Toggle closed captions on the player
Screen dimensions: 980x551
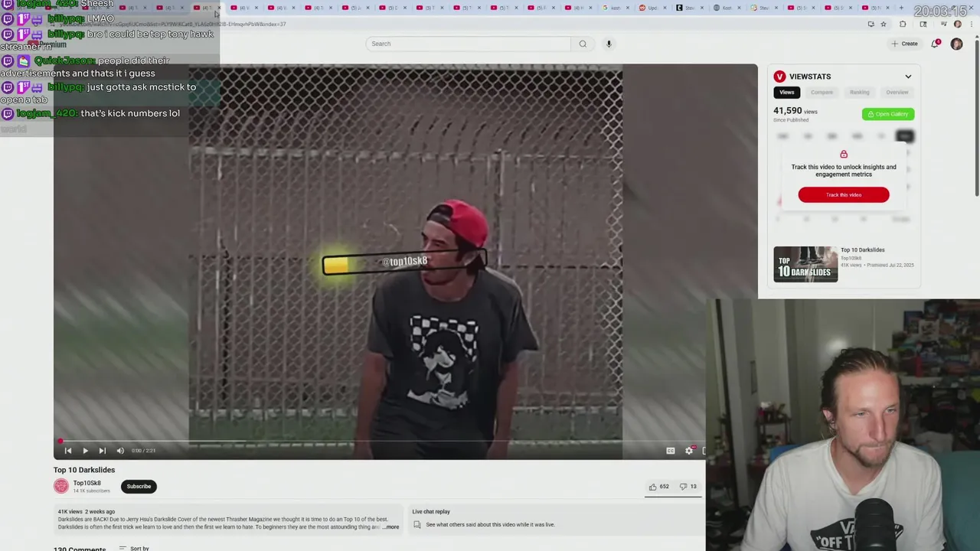click(671, 451)
